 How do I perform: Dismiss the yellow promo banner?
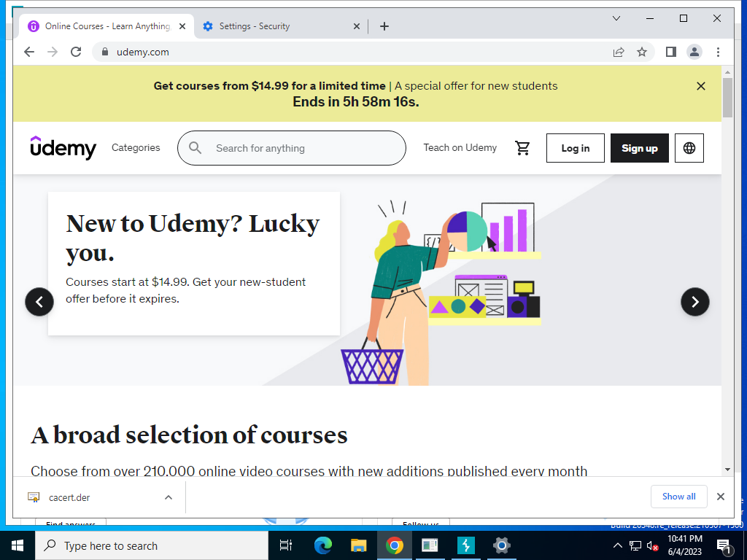pos(701,86)
